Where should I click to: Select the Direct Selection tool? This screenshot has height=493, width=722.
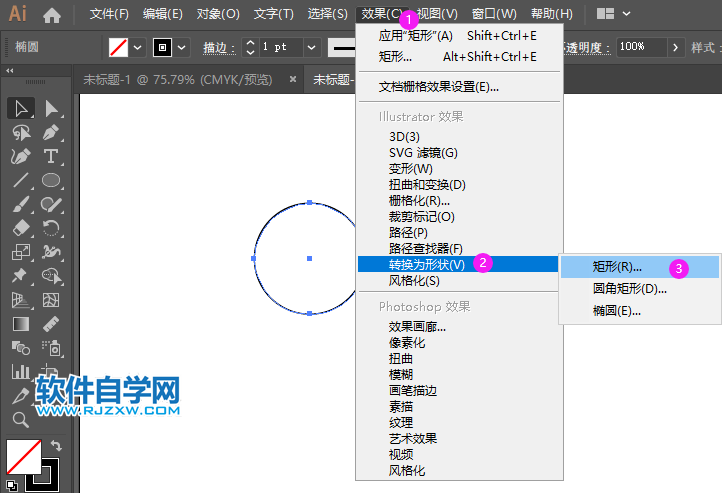pyautogui.click(x=51, y=108)
